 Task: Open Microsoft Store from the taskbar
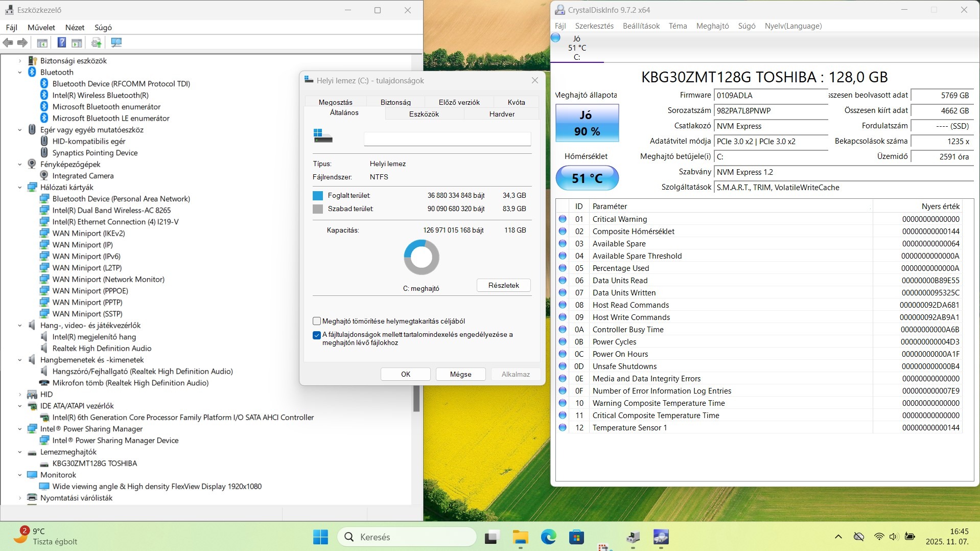pos(576,537)
